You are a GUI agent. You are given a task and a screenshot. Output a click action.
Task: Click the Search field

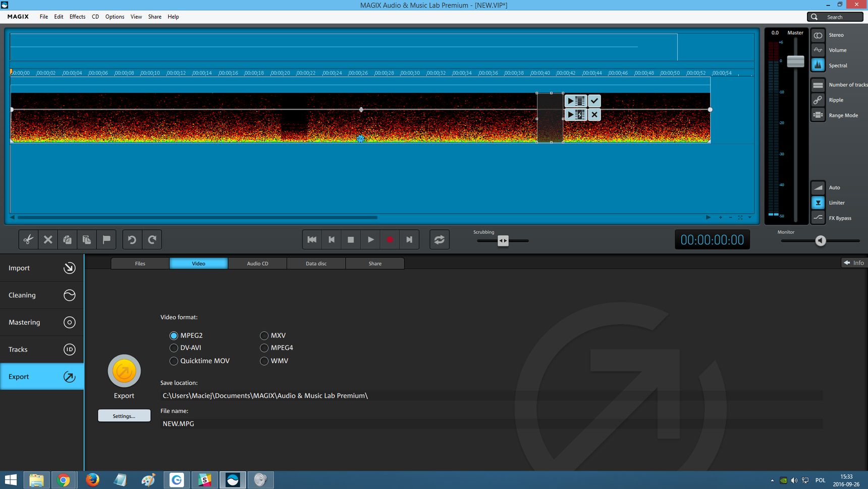(x=835, y=17)
